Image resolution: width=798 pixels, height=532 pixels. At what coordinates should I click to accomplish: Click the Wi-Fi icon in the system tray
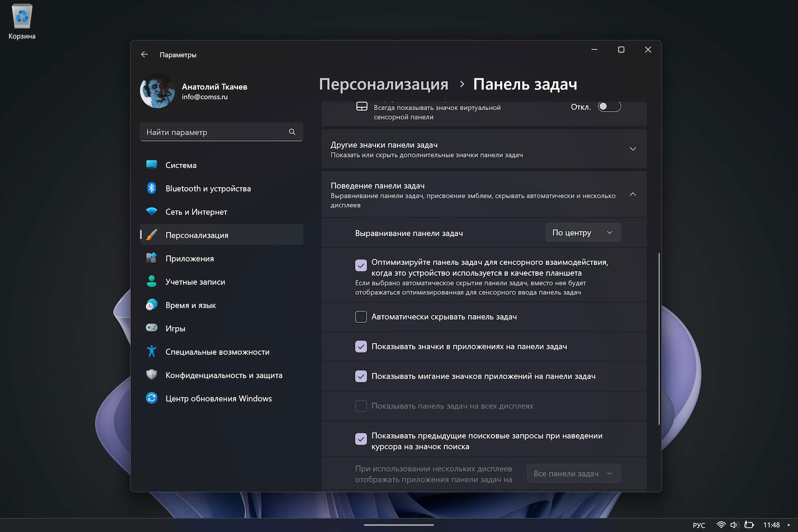pos(721,525)
